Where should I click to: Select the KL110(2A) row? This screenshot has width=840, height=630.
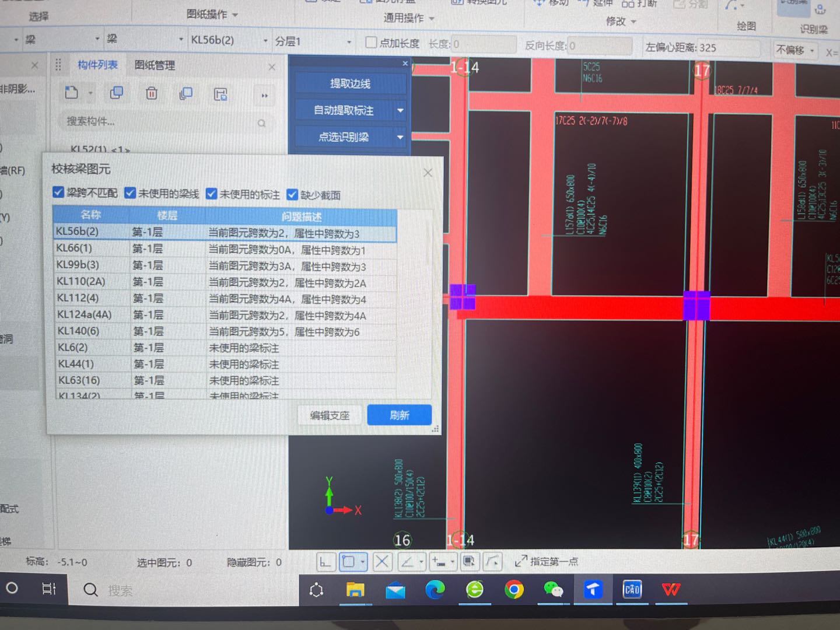click(225, 282)
